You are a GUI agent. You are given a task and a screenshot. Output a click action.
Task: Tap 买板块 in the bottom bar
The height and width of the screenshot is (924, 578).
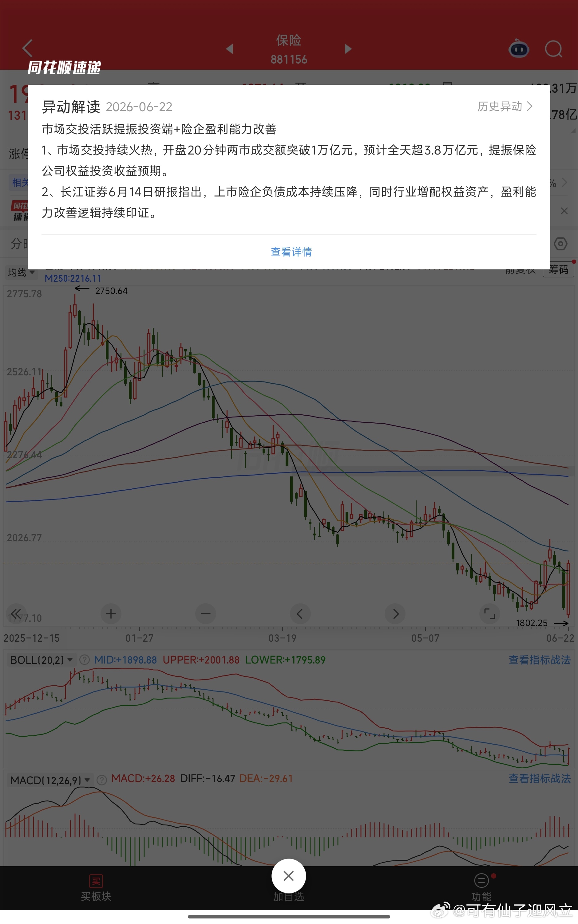pos(96,888)
